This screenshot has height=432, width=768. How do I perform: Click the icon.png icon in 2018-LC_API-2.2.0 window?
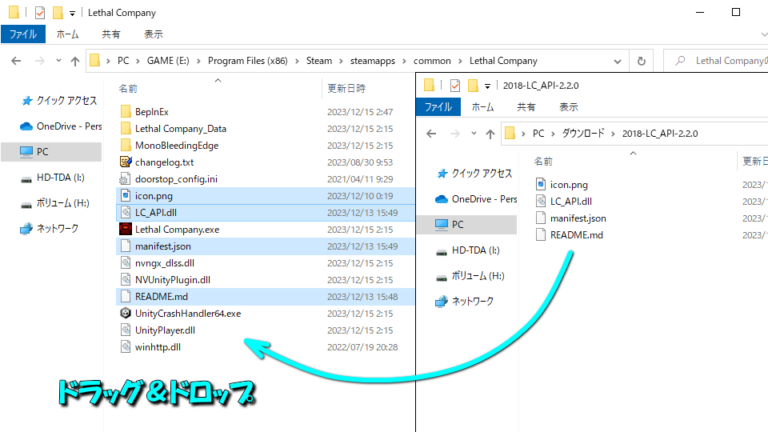pos(541,184)
